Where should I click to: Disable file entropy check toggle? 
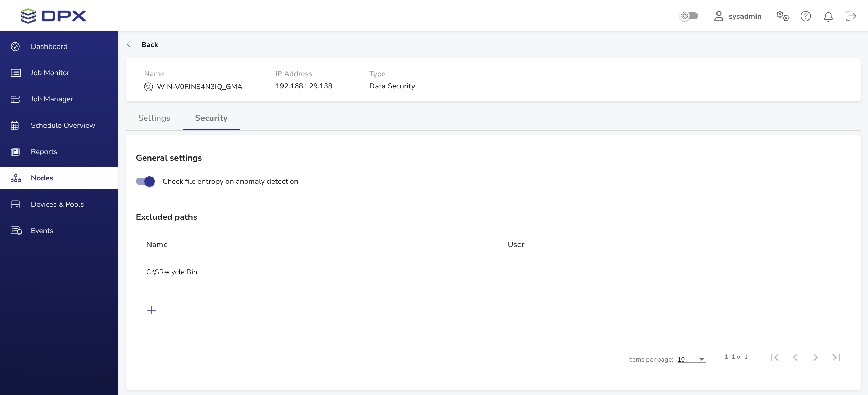pyautogui.click(x=145, y=181)
